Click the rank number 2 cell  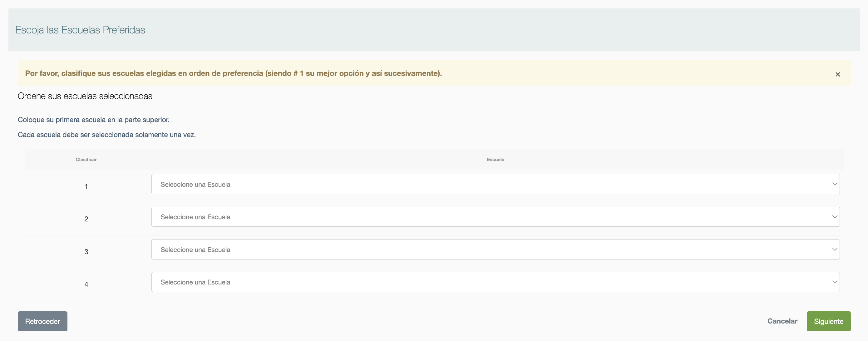click(86, 219)
